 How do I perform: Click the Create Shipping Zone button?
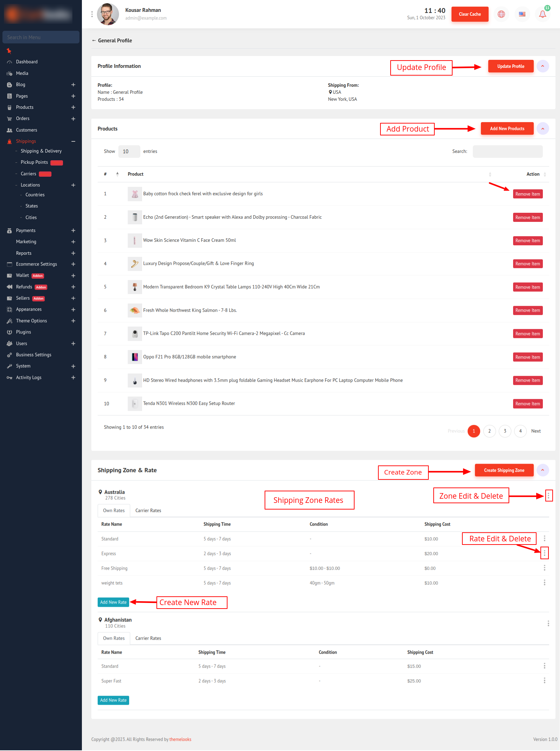504,470
